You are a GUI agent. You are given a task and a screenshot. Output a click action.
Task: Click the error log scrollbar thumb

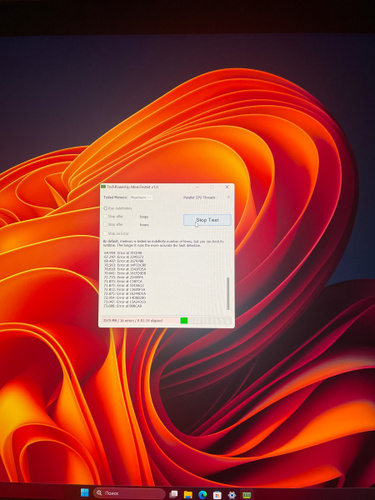[x=228, y=293]
